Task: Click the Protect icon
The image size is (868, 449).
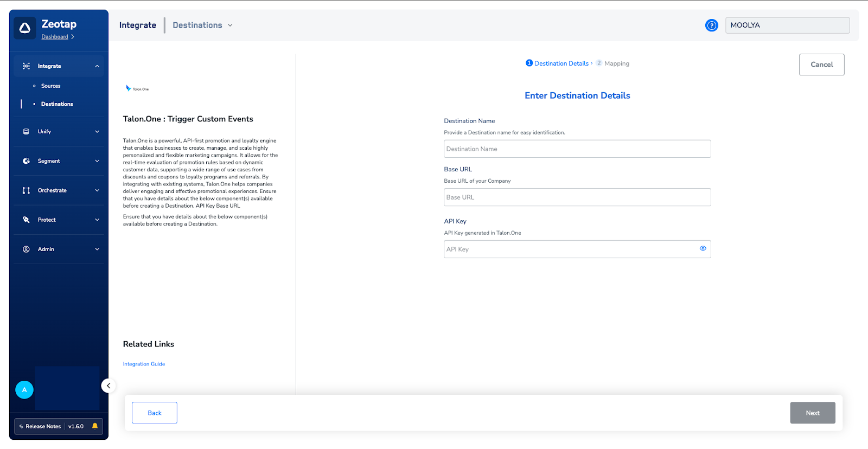Action: click(x=26, y=220)
